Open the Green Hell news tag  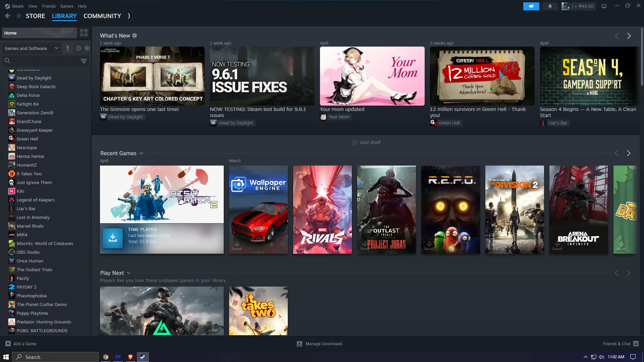[x=446, y=123]
